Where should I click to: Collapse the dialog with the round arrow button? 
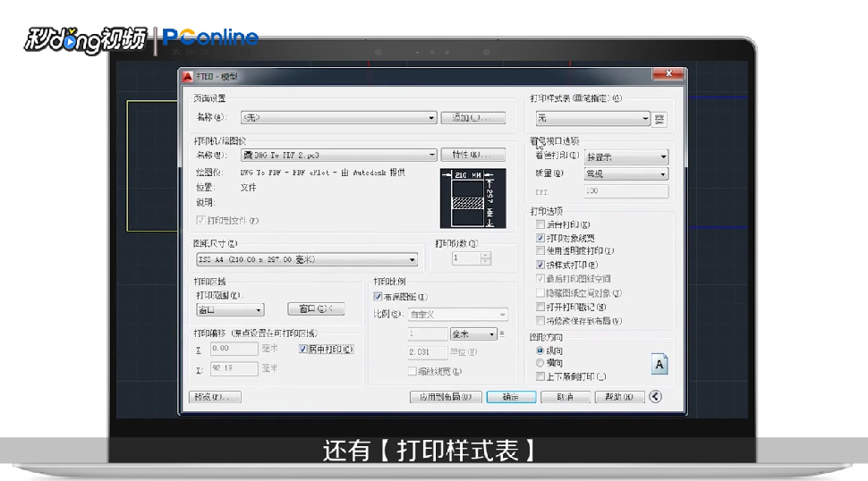coord(655,396)
